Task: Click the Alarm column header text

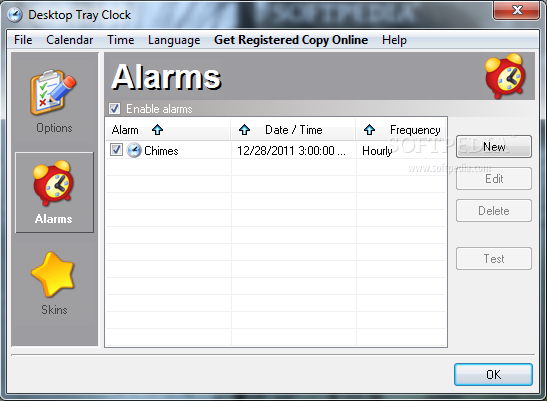Action: pyautogui.click(x=125, y=130)
